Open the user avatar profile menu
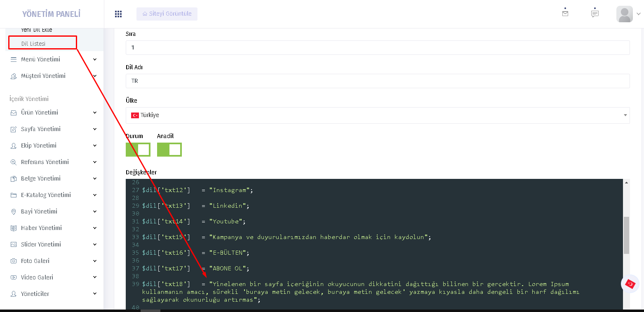 [625, 14]
